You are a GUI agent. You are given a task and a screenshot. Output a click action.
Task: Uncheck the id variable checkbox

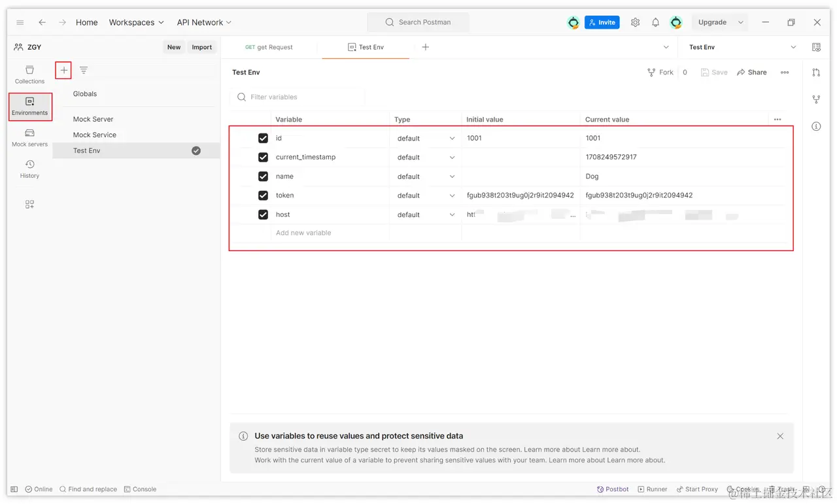(x=263, y=138)
